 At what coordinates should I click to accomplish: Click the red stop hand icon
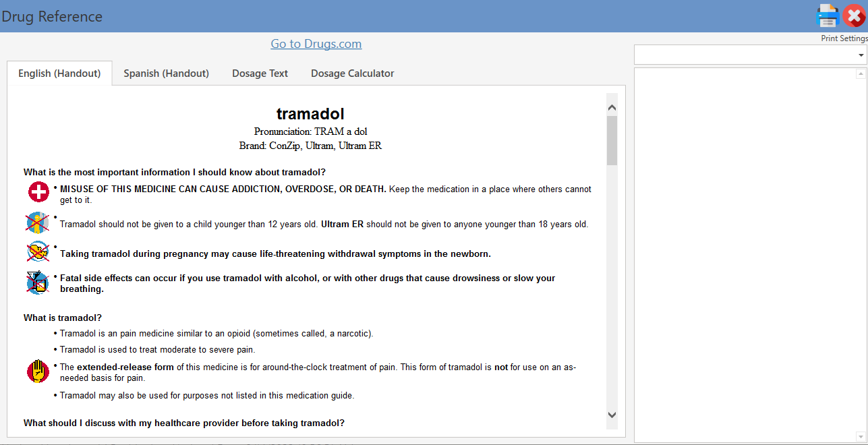click(38, 372)
